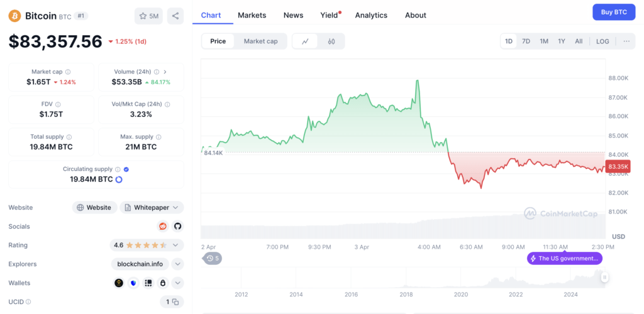Open the Markets tab
Screen dimensions: 644x314
click(252, 15)
